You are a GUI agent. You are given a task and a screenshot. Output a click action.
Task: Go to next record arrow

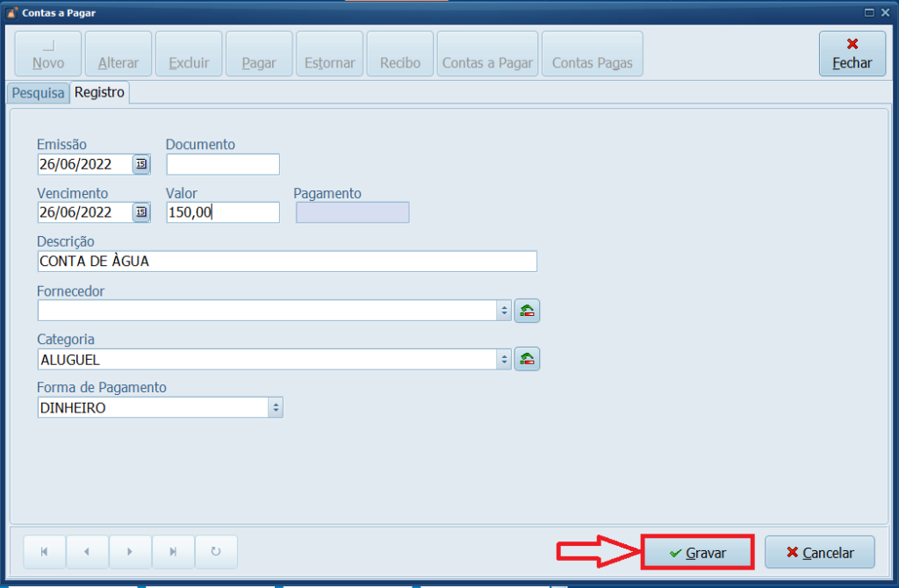point(130,551)
